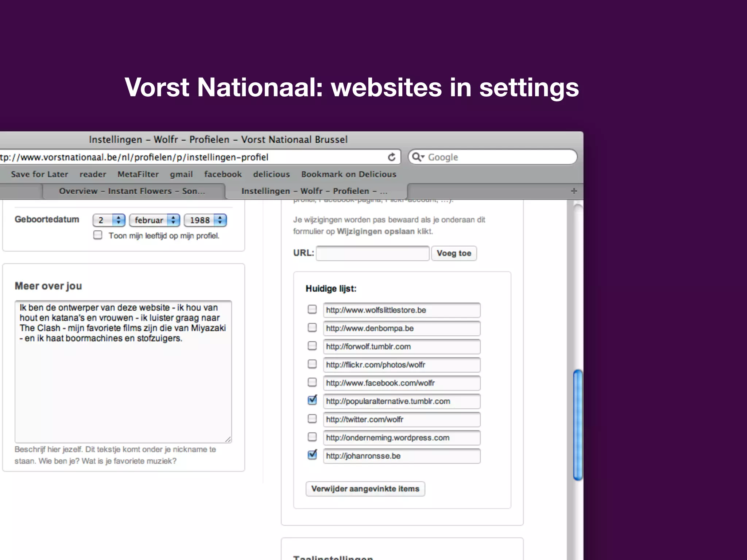Open the birth day dropdown showing 2
Screen dimensions: 747x560
coord(109,220)
